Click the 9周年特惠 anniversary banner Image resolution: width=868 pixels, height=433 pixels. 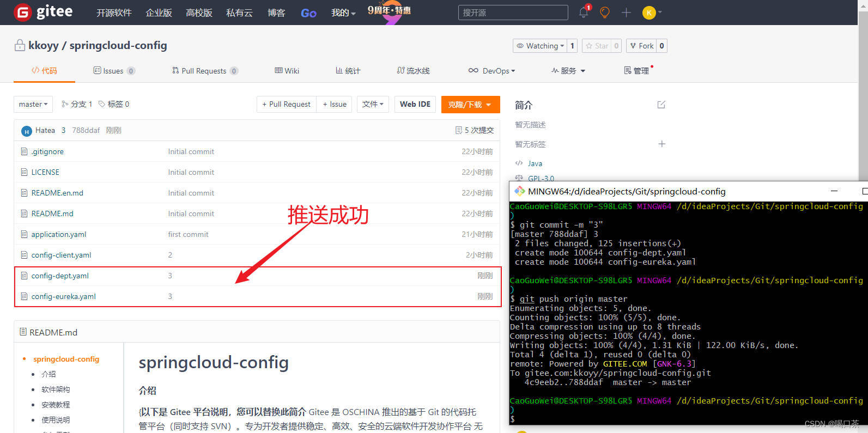pyautogui.click(x=389, y=11)
